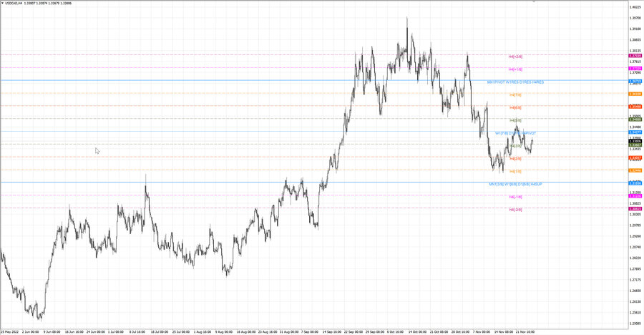
Task: Click the 14 Oct 00:00 time label
Action: pos(417,331)
